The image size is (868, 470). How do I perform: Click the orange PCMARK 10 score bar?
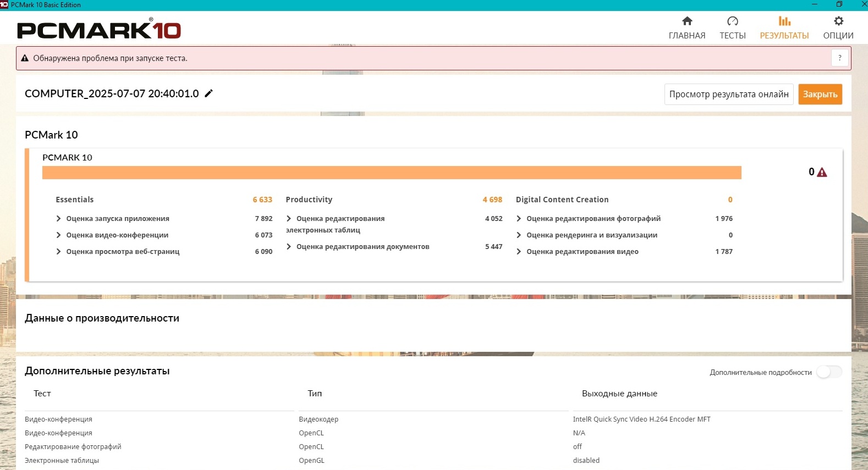(392, 173)
